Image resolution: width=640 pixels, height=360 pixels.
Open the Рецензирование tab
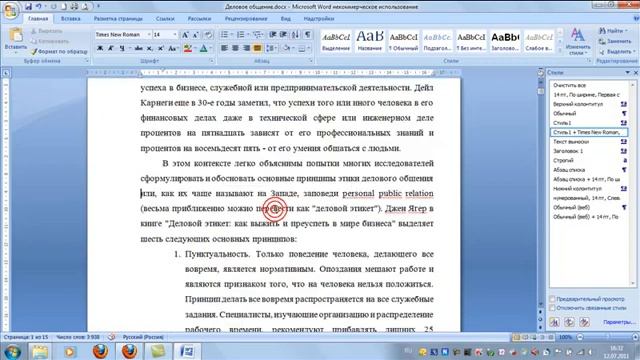[x=246, y=19]
